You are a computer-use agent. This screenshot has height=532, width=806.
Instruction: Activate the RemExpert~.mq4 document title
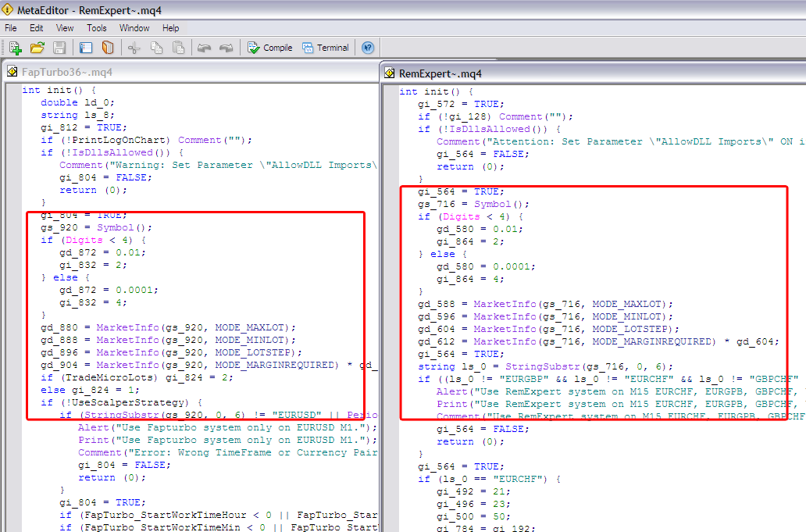tap(440, 73)
